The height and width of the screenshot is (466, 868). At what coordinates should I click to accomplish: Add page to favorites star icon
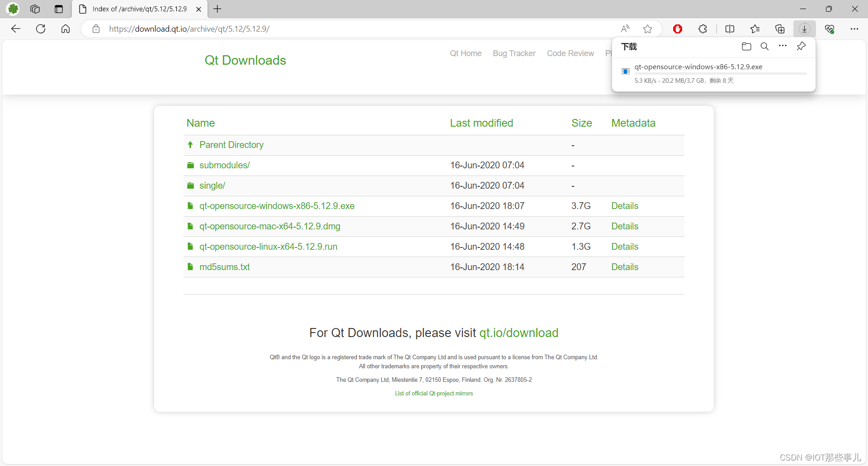(x=647, y=29)
